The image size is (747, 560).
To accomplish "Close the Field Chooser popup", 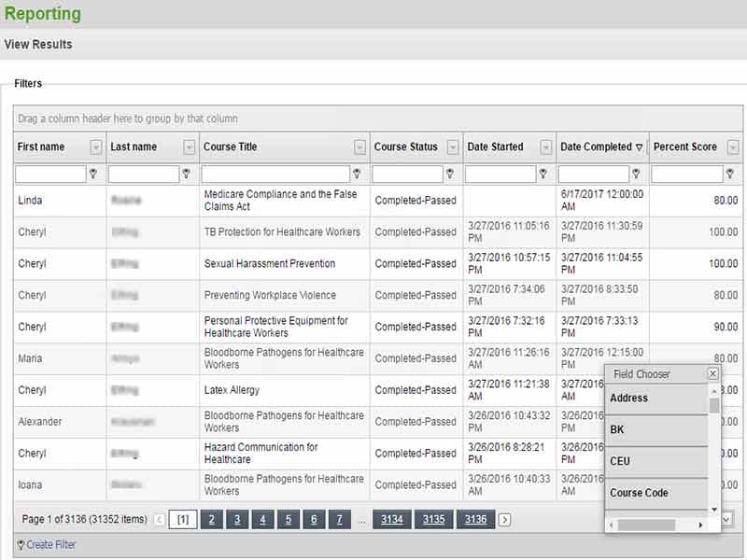I will [x=712, y=373].
